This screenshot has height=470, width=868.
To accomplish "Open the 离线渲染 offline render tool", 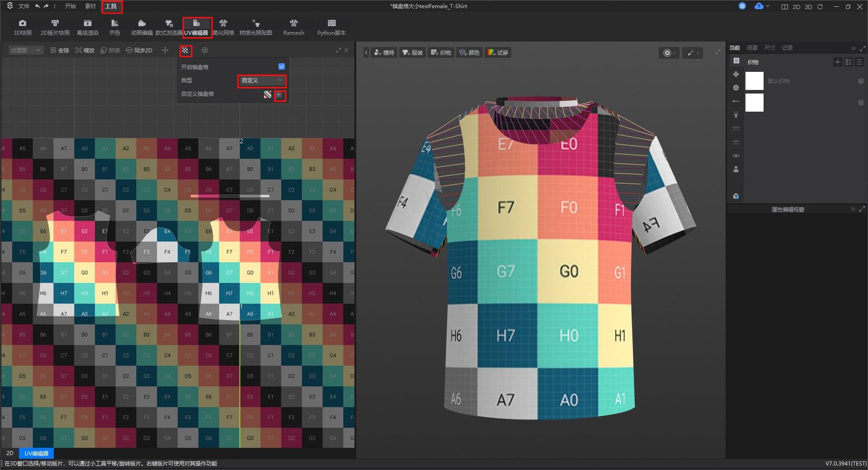I will [x=87, y=27].
